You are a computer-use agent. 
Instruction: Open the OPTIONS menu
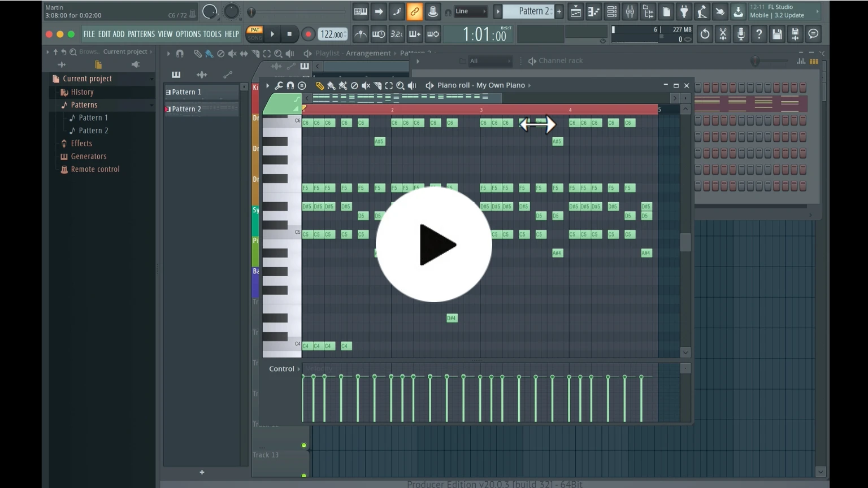tap(188, 34)
